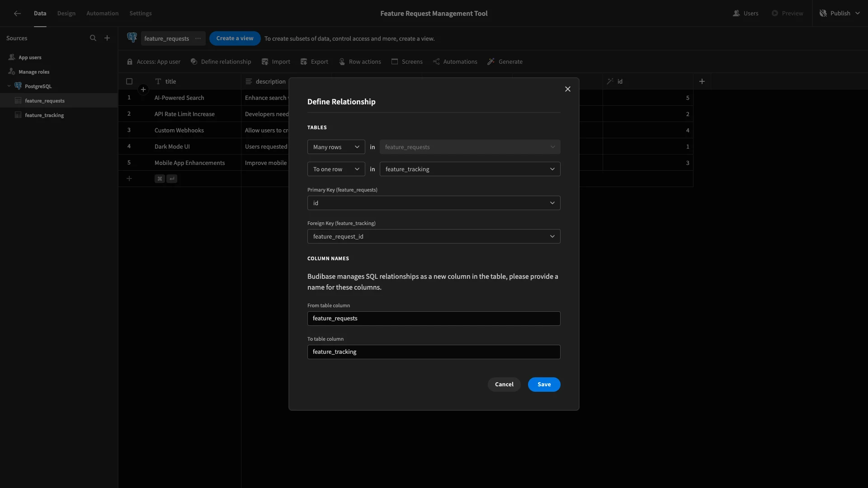
Task: Click the Dark Mode UI cell
Action: pyautogui.click(x=195, y=146)
